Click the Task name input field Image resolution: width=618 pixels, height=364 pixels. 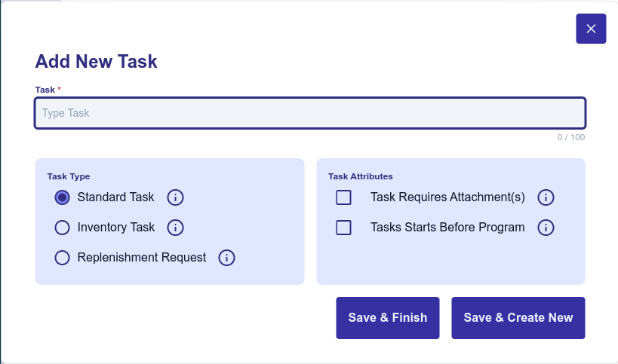(x=309, y=113)
